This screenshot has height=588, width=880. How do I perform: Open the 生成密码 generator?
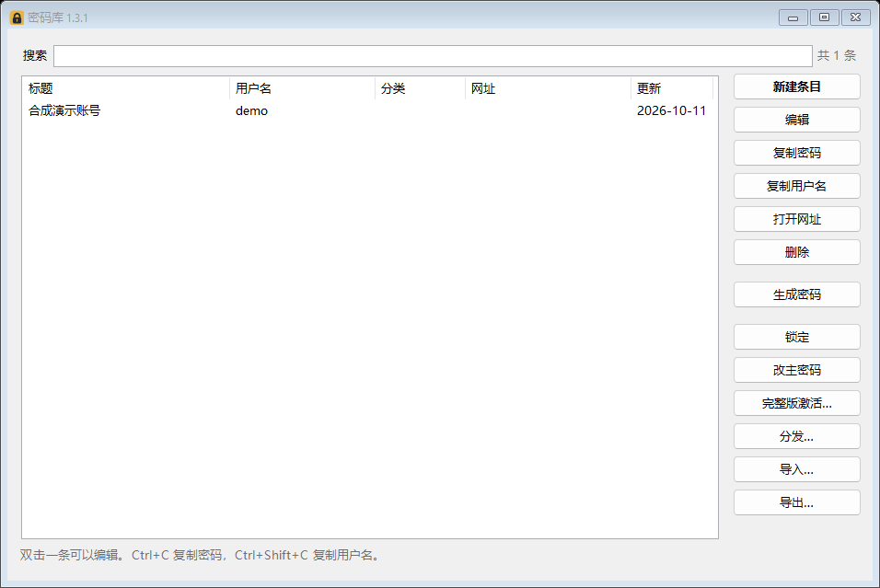pos(796,294)
